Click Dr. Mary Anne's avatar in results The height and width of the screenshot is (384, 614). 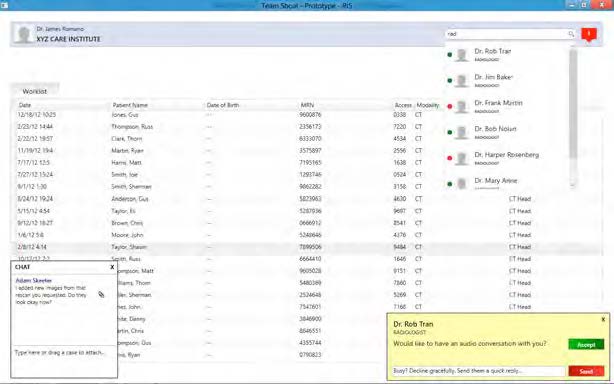click(462, 183)
